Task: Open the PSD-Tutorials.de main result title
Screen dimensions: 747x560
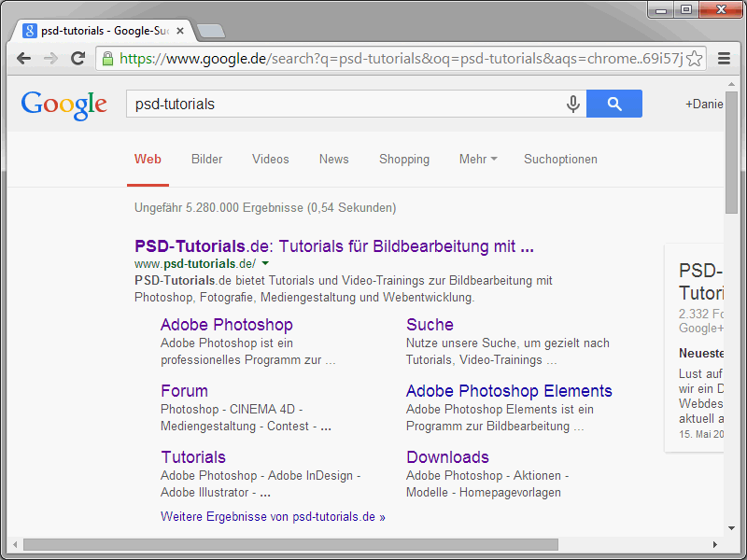Action: point(334,246)
